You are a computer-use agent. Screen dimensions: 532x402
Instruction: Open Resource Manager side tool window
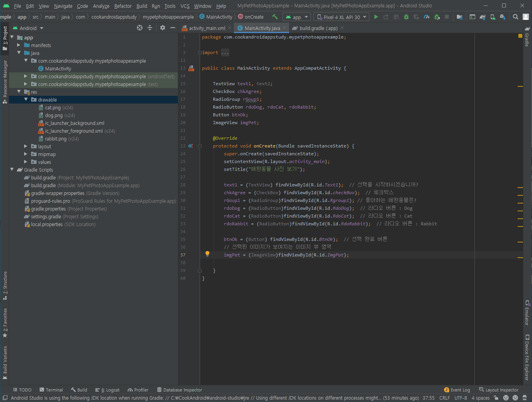(5, 82)
